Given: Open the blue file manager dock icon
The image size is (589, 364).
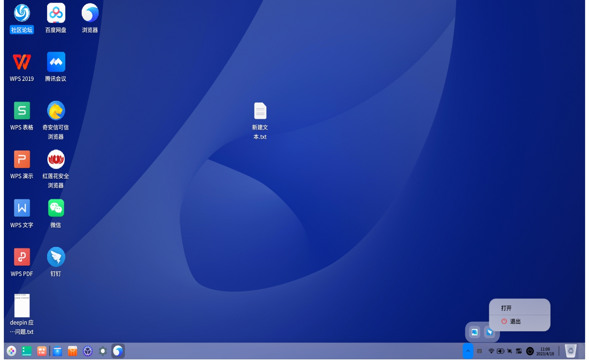Looking at the screenshot, I should point(57,351).
